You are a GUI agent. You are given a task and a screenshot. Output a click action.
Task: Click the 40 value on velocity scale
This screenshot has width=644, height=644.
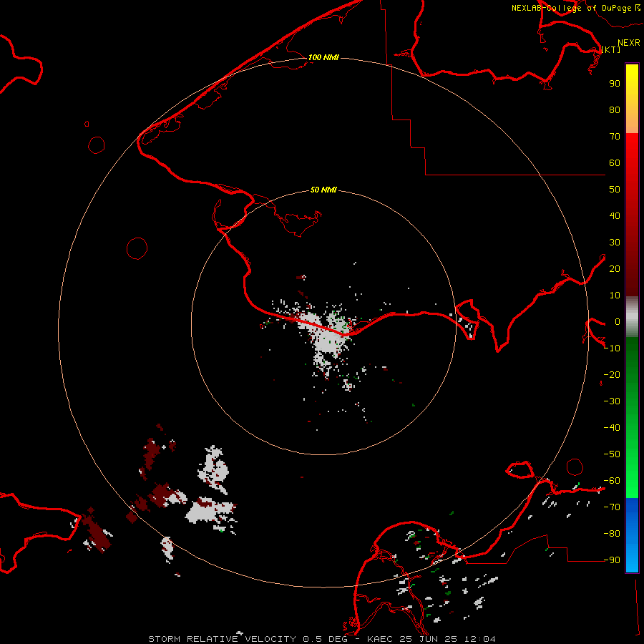coord(615,215)
